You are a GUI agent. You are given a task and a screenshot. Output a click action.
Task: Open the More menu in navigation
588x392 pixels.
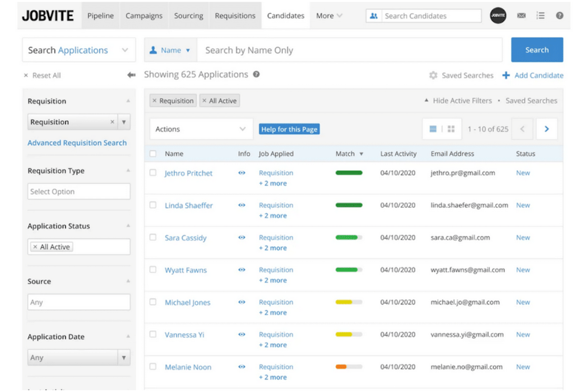coord(329,15)
